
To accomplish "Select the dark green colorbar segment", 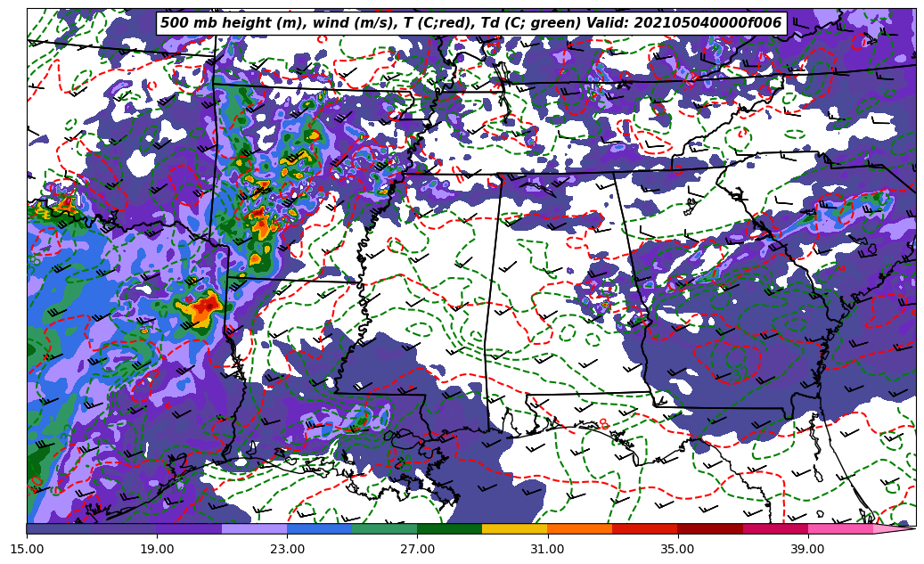I will tap(449, 528).
